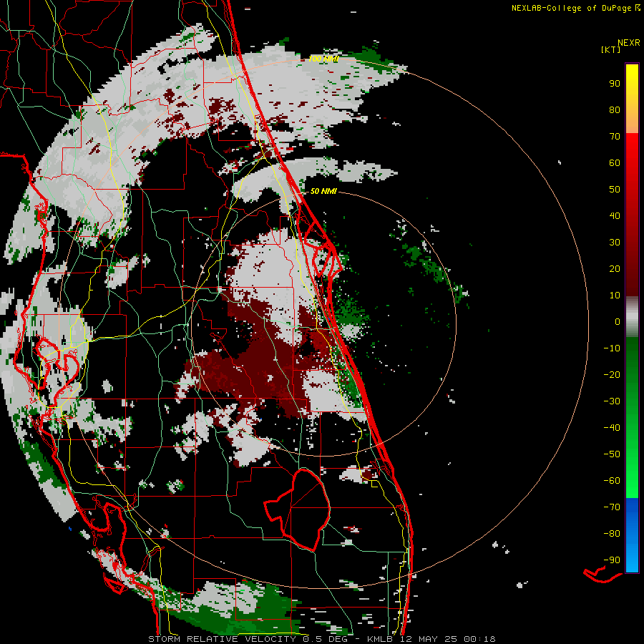Click the 60 knot scale value
644x644 pixels.
(615, 162)
